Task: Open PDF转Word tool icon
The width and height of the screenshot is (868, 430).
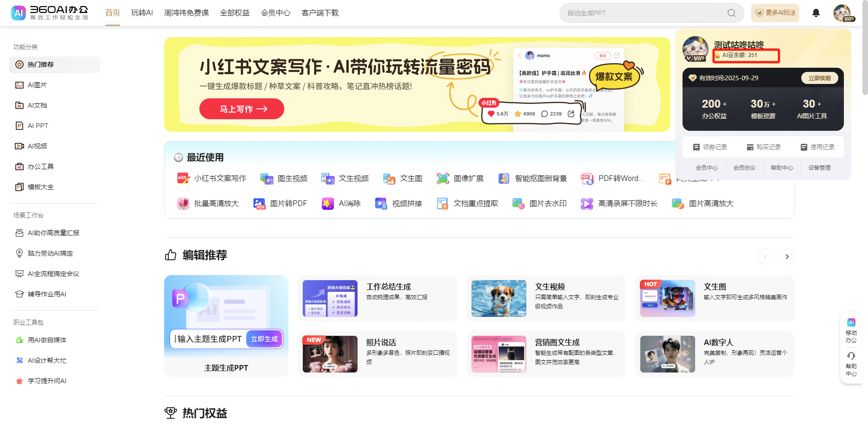Action: 587,178
